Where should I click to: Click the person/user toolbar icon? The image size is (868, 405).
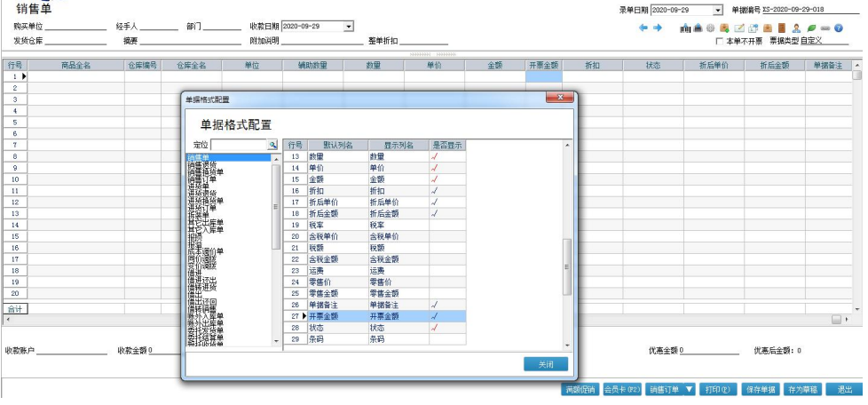click(x=796, y=28)
